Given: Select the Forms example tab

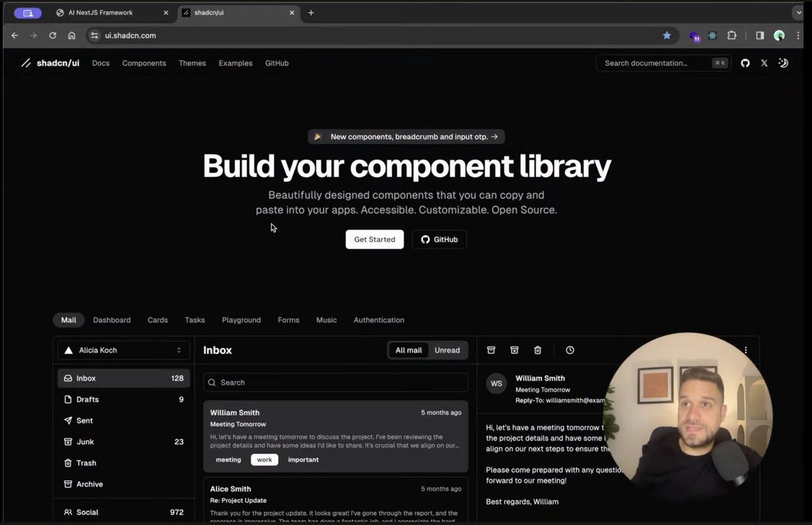Looking at the screenshot, I should click(x=288, y=320).
